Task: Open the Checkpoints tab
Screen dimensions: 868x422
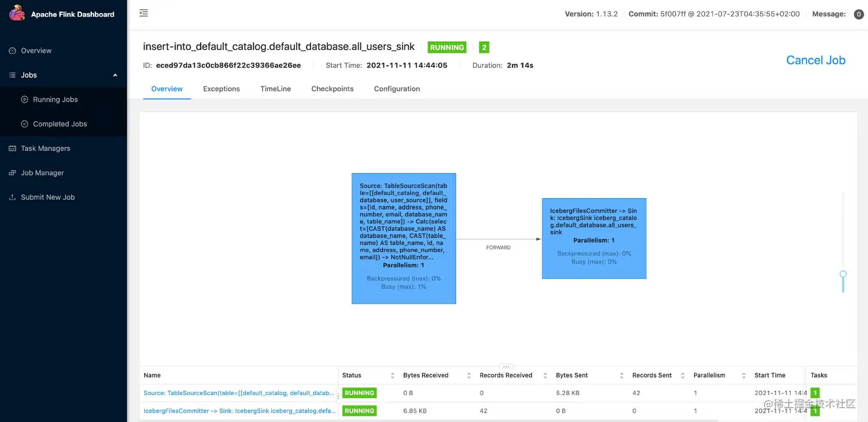Action: (332, 88)
